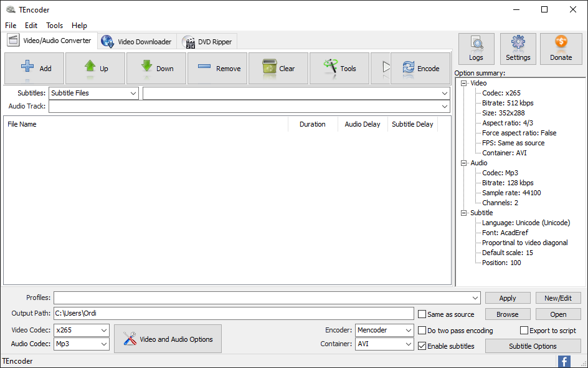Click the Apply profile button
588x368 pixels.
[x=508, y=298]
